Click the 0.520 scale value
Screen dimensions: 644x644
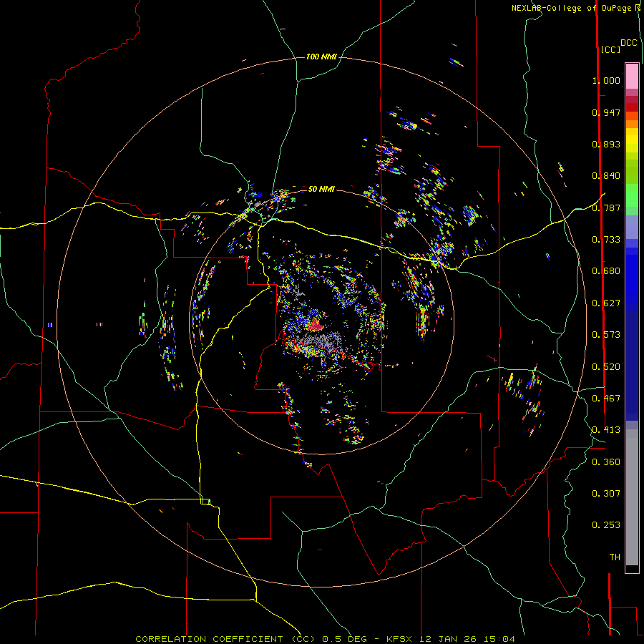click(606, 367)
